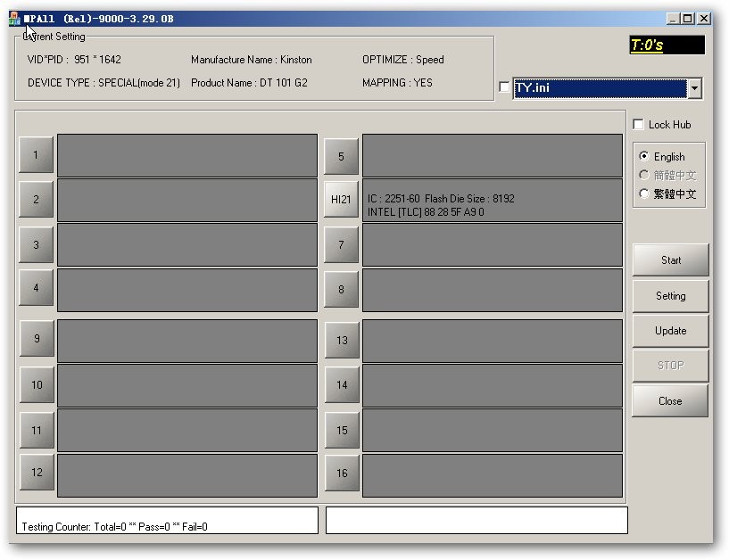
Task: Click the Testing Counter status field
Action: pos(167,521)
